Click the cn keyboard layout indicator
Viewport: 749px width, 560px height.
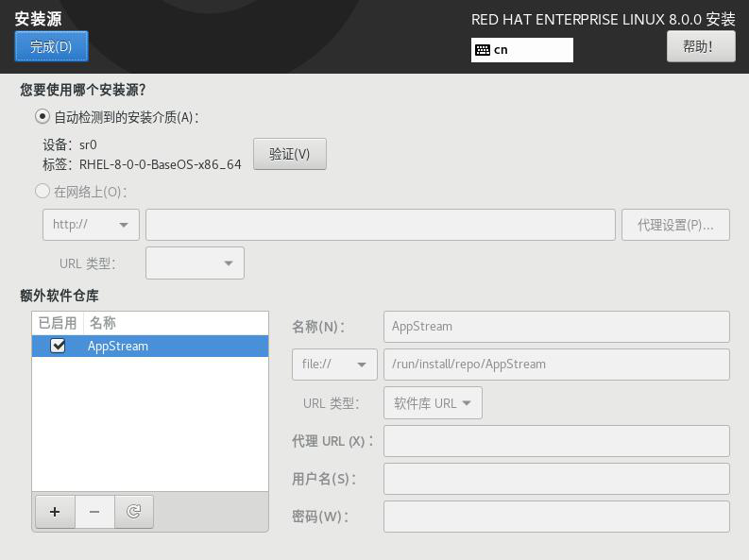click(522, 50)
